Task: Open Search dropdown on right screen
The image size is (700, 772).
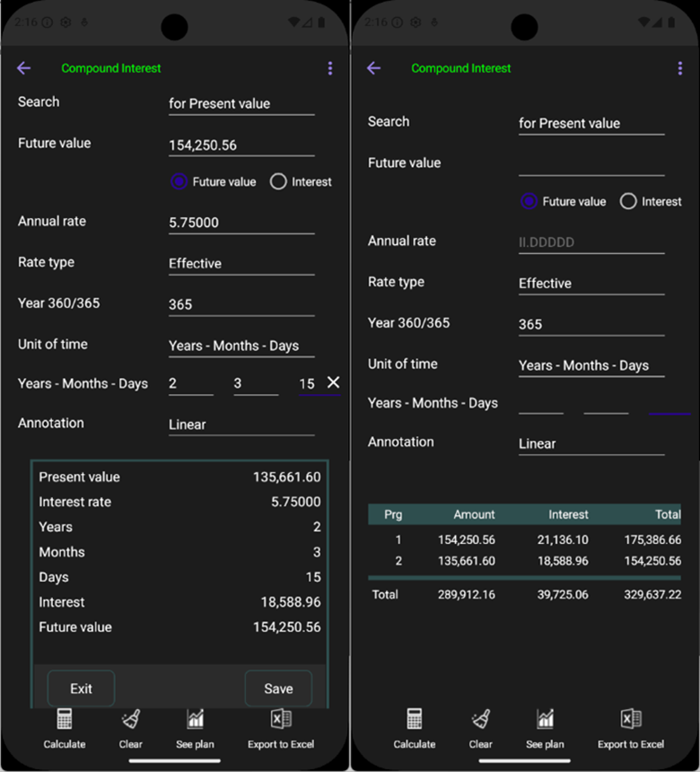Action: point(591,124)
